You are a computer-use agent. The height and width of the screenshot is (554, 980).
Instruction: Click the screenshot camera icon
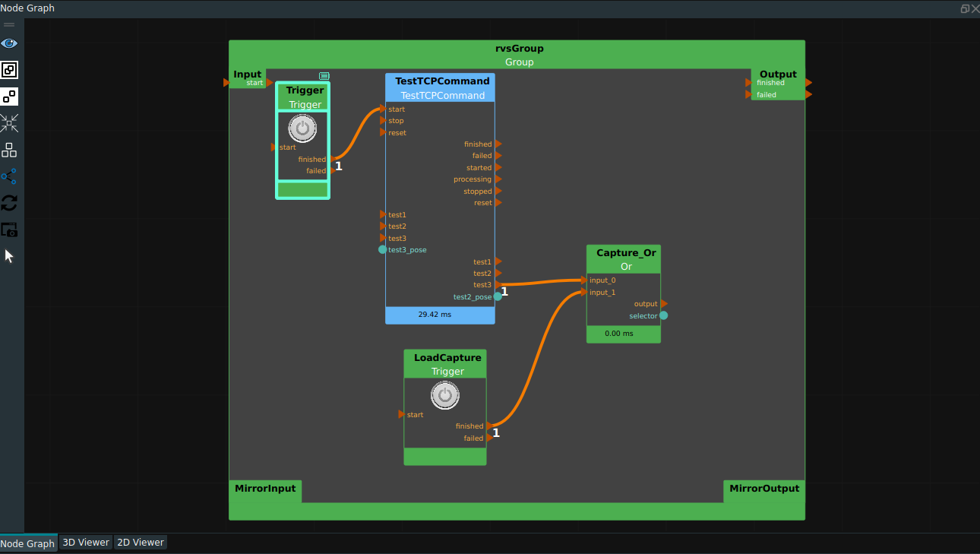pyautogui.click(x=9, y=230)
